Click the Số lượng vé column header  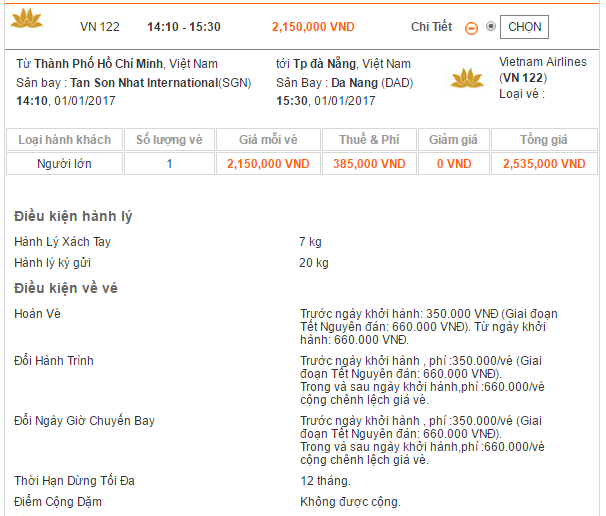click(x=169, y=140)
